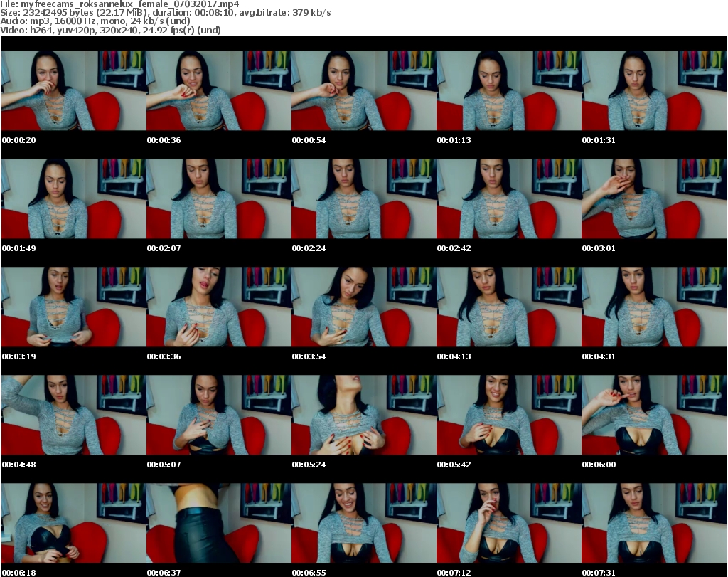Click the thumbnail above timestamp 00:03:01

click(654, 198)
